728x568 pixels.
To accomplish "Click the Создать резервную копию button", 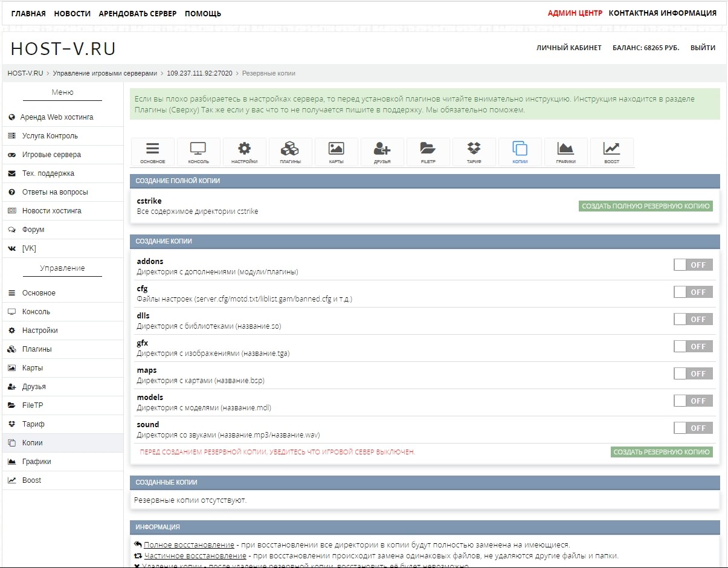I will (662, 452).
